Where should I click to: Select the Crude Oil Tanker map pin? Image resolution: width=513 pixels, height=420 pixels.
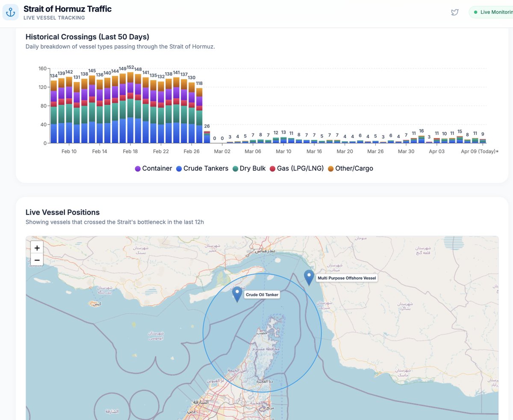[x=237, y=293]
